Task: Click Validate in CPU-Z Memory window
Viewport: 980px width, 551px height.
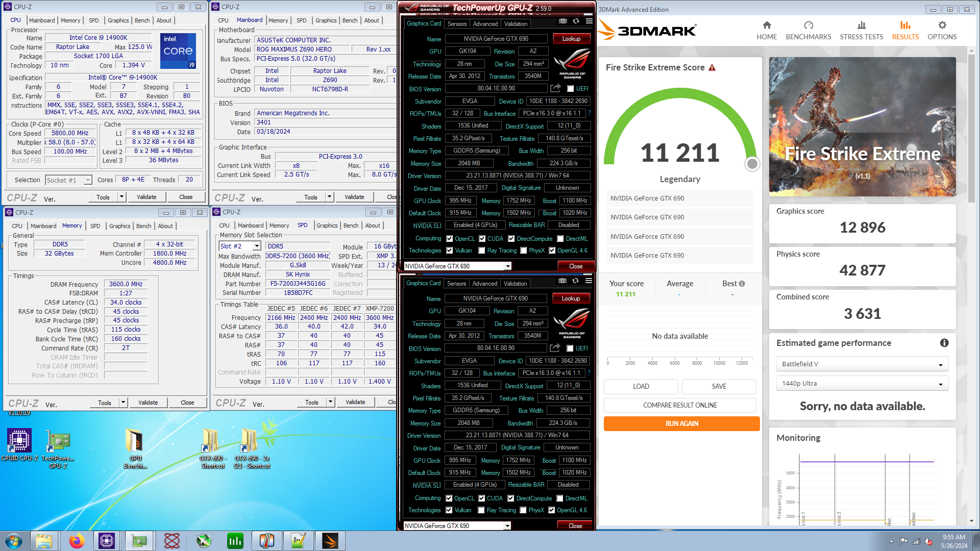Action: (148, 403)
